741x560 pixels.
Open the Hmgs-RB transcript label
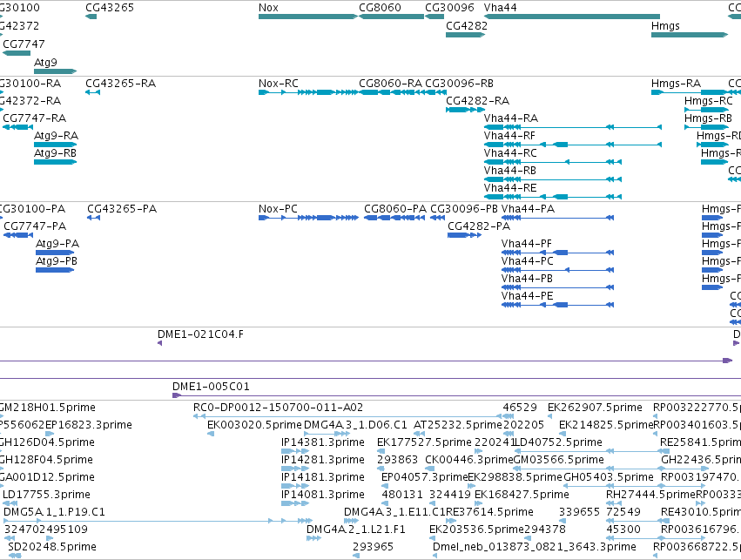(708, 118)
